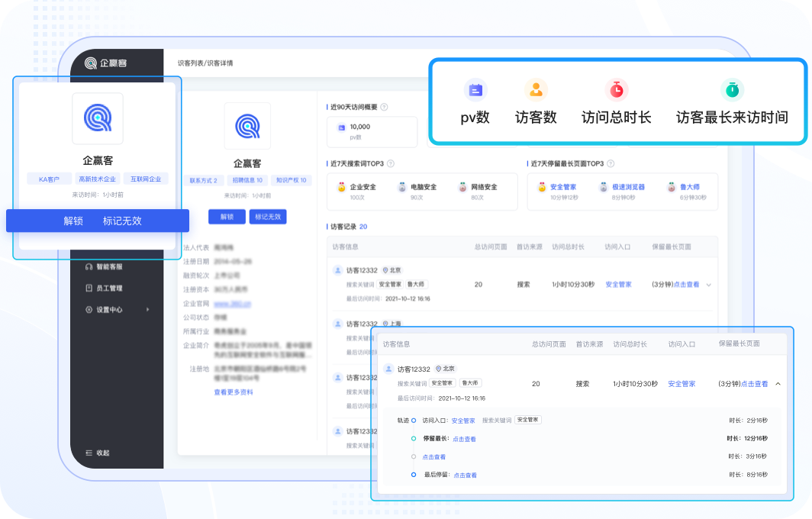Click the help icon next to 近90天访问概要
This screenshot has width=812, height=519.
click(x=385, y=107)
